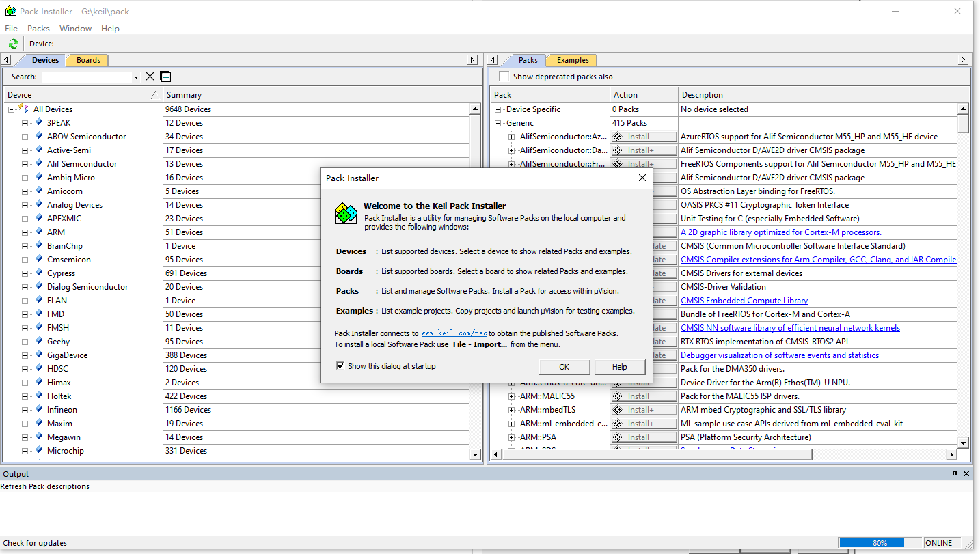Click the Cypress vendor diamond icon

click(39, 273)
